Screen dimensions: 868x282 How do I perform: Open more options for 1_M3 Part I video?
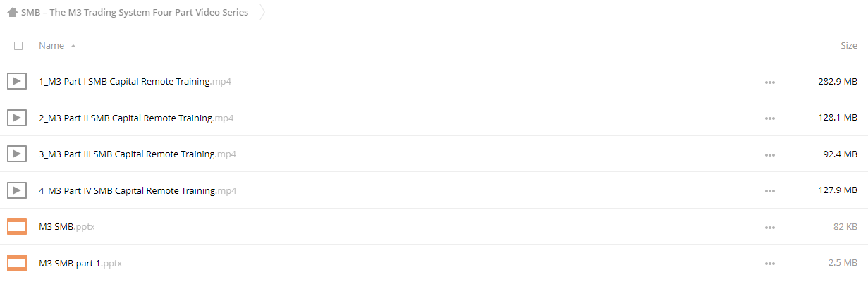769,82
